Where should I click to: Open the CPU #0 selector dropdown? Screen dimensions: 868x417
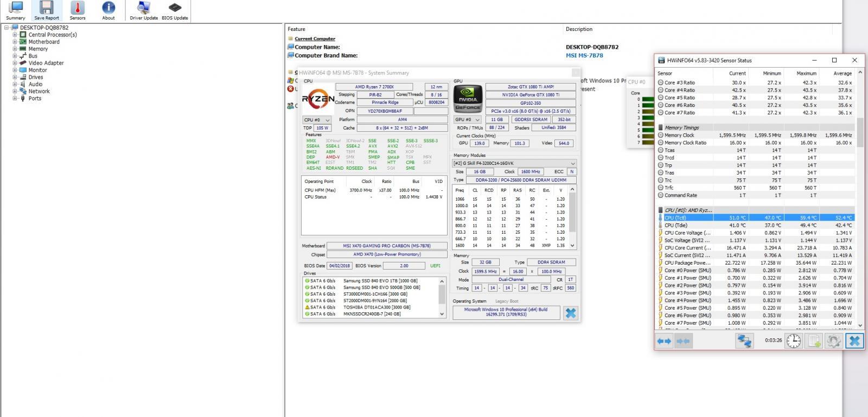(317, 120)
